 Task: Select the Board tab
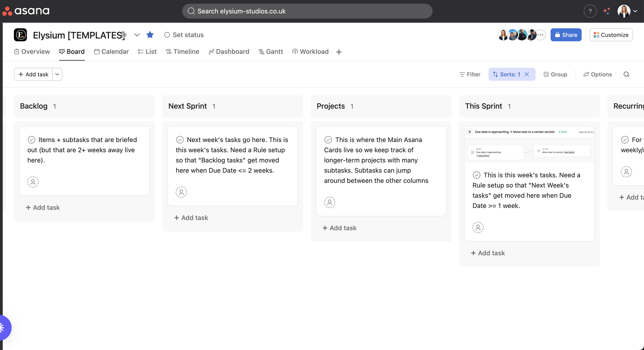(72, 52)
